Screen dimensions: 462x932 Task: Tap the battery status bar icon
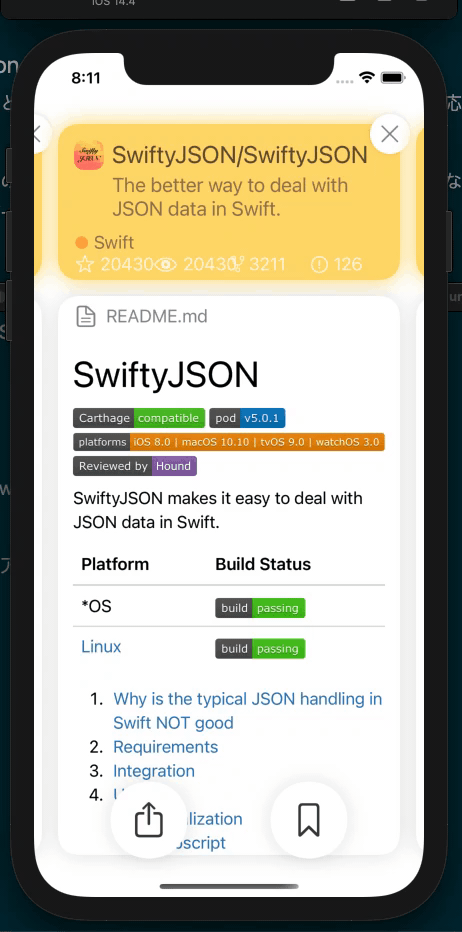393,78
